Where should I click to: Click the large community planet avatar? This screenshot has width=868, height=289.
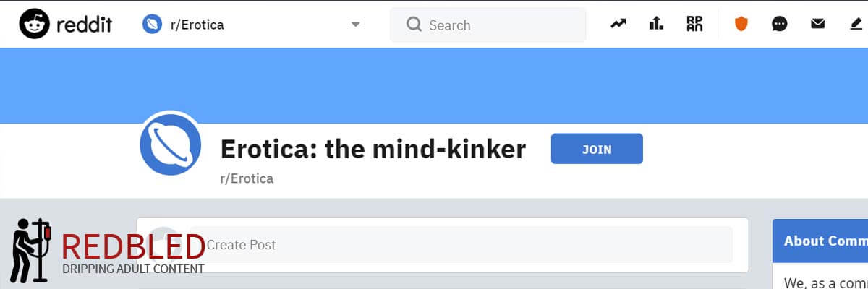point(170,144)
